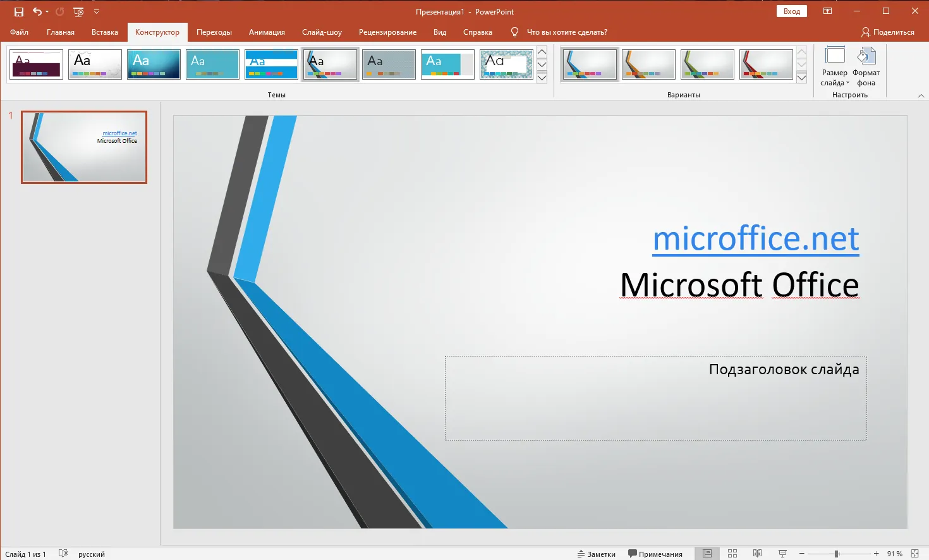Image resolution: width=929 pixels, height=560 pixels.
Task: Go to the Анимация tab
Action: 267,32
